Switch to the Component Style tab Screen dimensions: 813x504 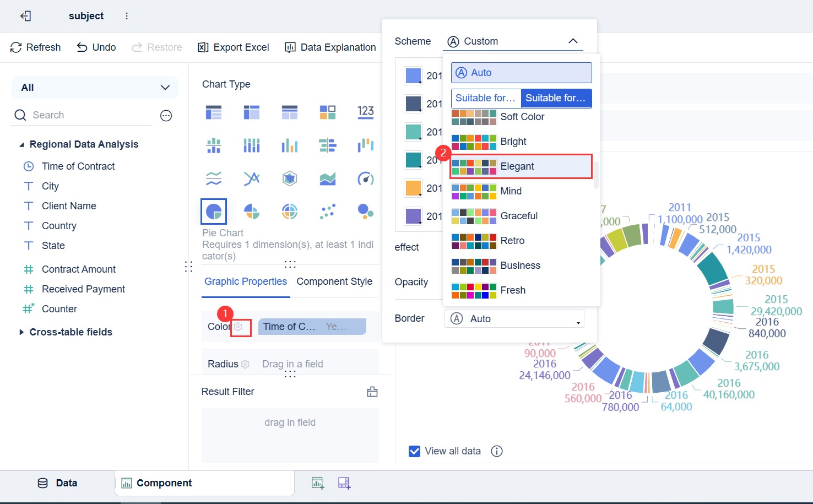(334, 281)
